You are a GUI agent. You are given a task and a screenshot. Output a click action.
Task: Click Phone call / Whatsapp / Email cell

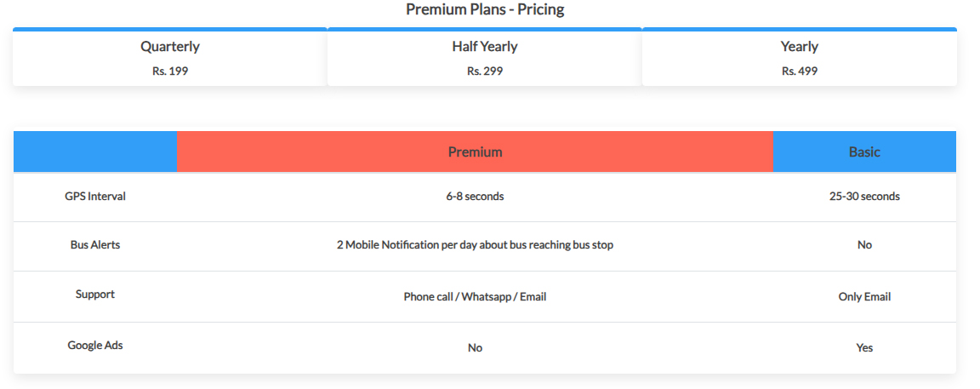tap(475, 297)
